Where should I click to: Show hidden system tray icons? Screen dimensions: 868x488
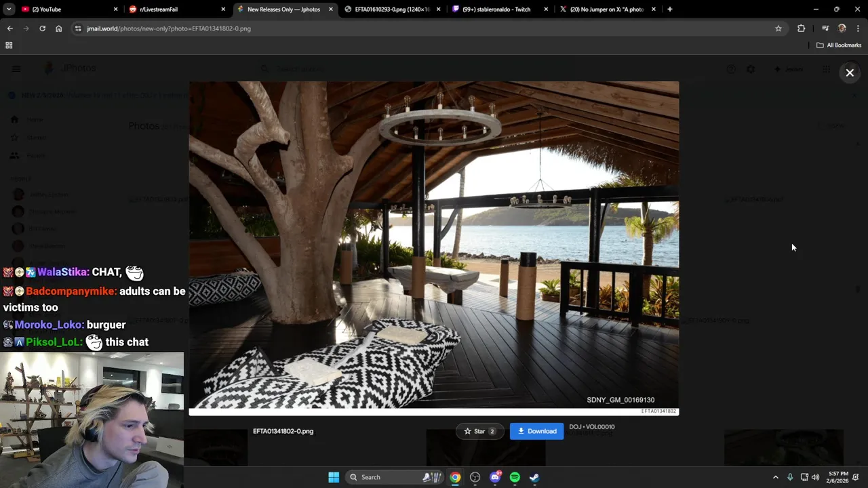pos(776,477)
